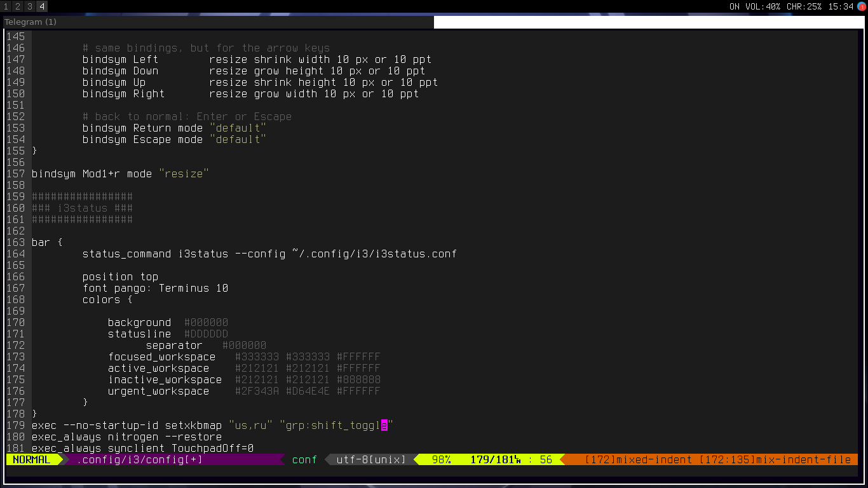Click 'bindsym Return mode' on line 153
This screenshot has height=488, width=868.
tap(142, 128)
